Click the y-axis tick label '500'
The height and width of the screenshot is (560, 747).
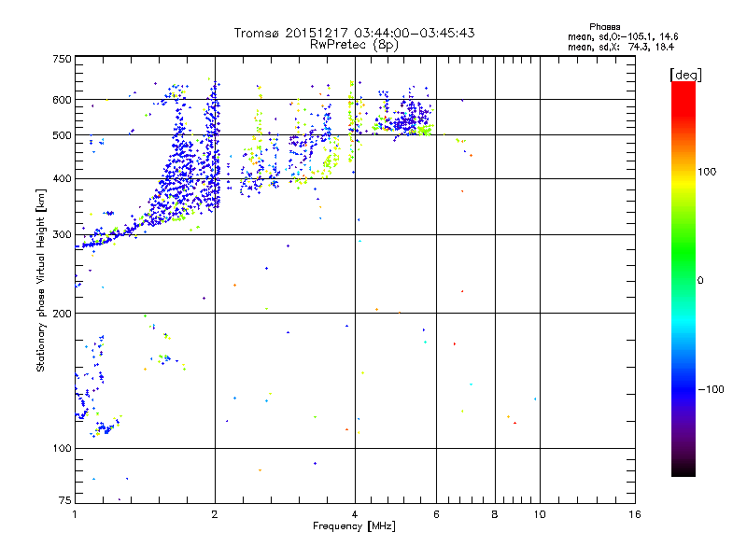[62, 135]
